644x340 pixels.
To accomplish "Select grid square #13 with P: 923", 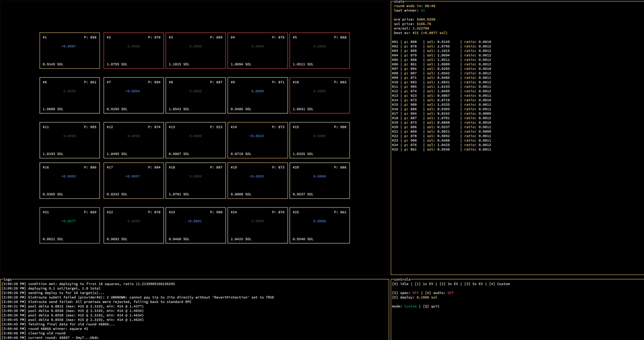I will 195,140.
